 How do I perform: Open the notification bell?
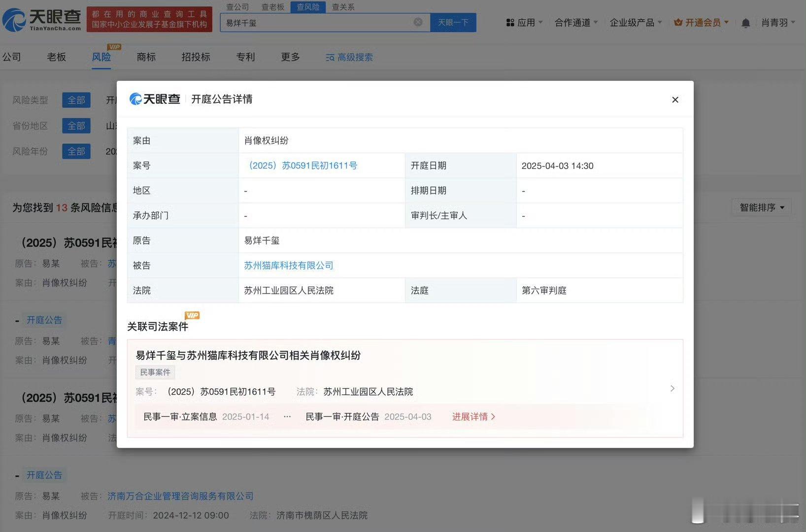[x=745, y=23]
